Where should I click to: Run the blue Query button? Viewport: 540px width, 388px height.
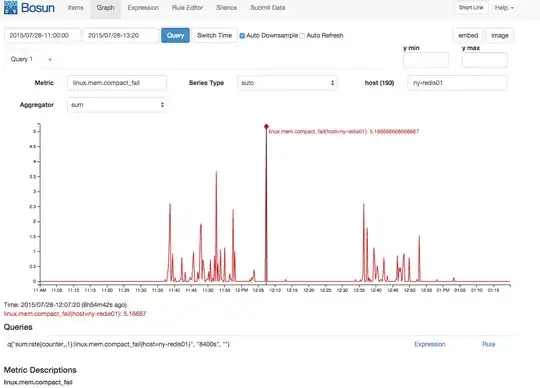175,35
